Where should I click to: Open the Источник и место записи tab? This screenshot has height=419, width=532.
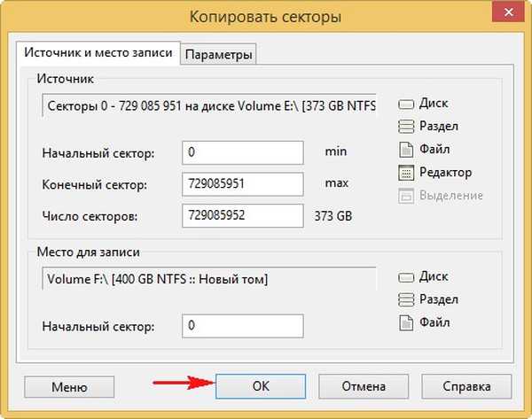point(98,53)
